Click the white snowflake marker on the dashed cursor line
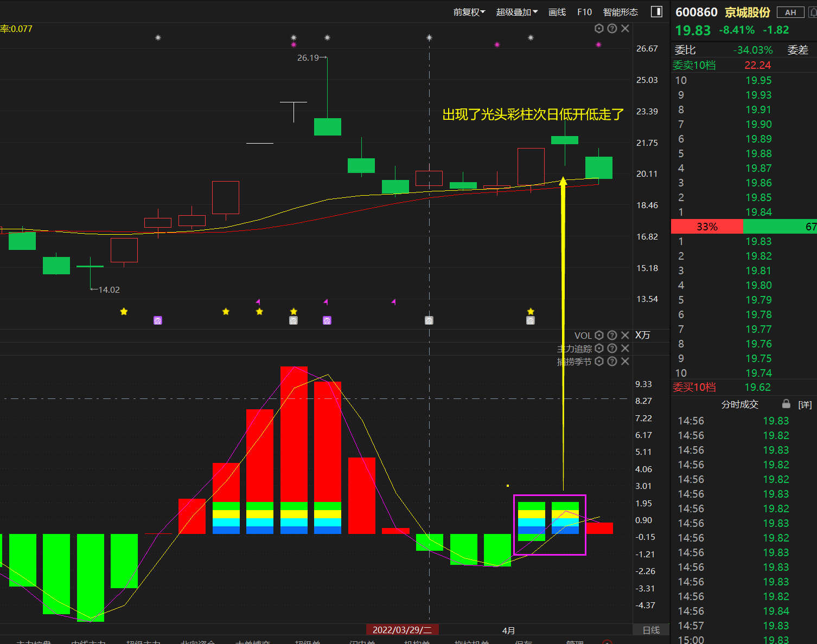The height and width of the screenshot is (644, 817). (x=429, y=37)
